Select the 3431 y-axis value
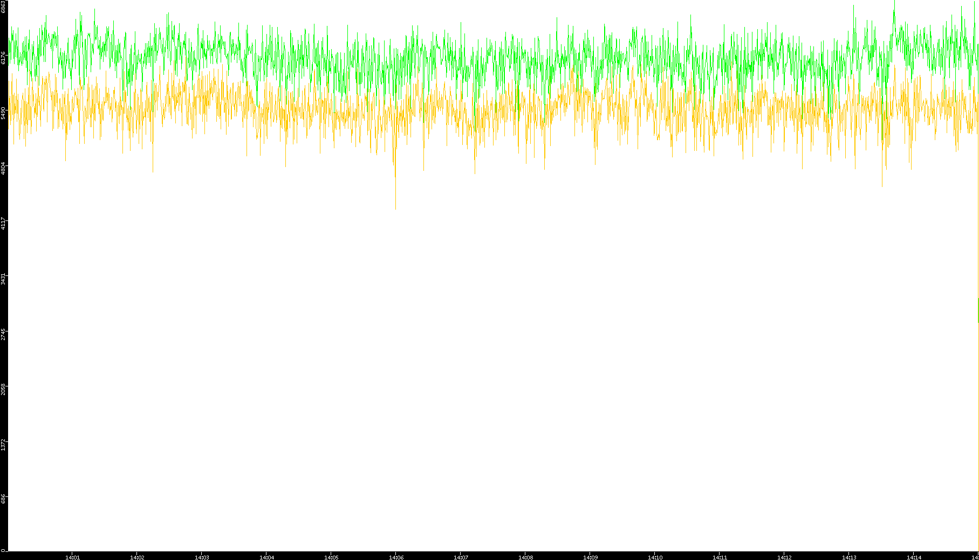Image resolution: width=979 pixels, height=560 pixels. tap(3, 279)
